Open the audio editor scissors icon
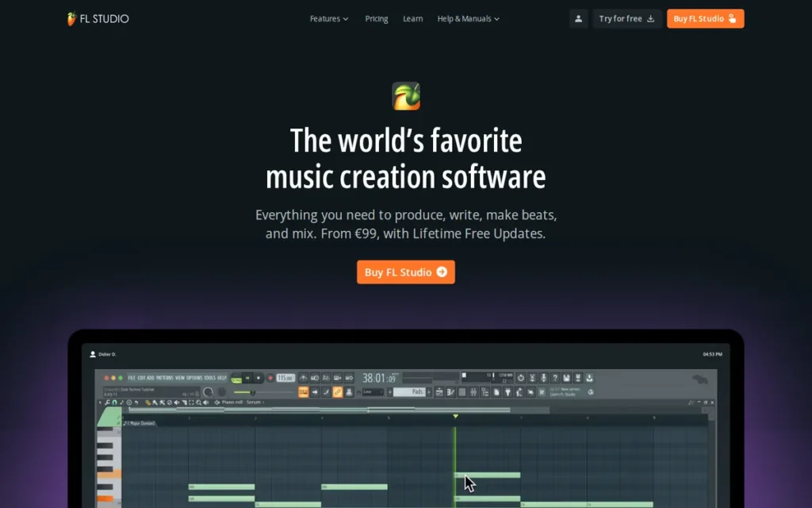812x508 pixels. [x=532, y=377]
